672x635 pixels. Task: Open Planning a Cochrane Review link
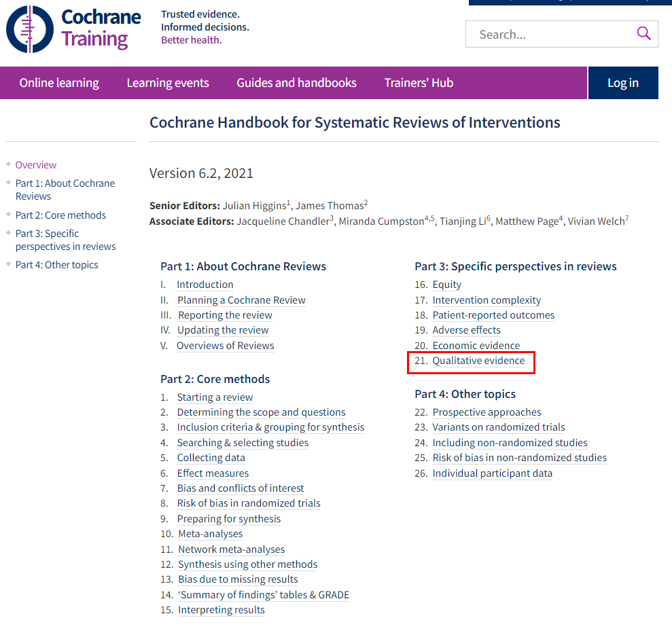(x=241, y=300)
